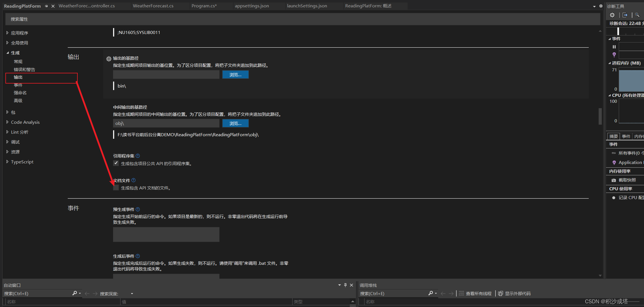Expand the 包 section in left panel
This screenshot has width=644, height=307.
tap(7, 111)
